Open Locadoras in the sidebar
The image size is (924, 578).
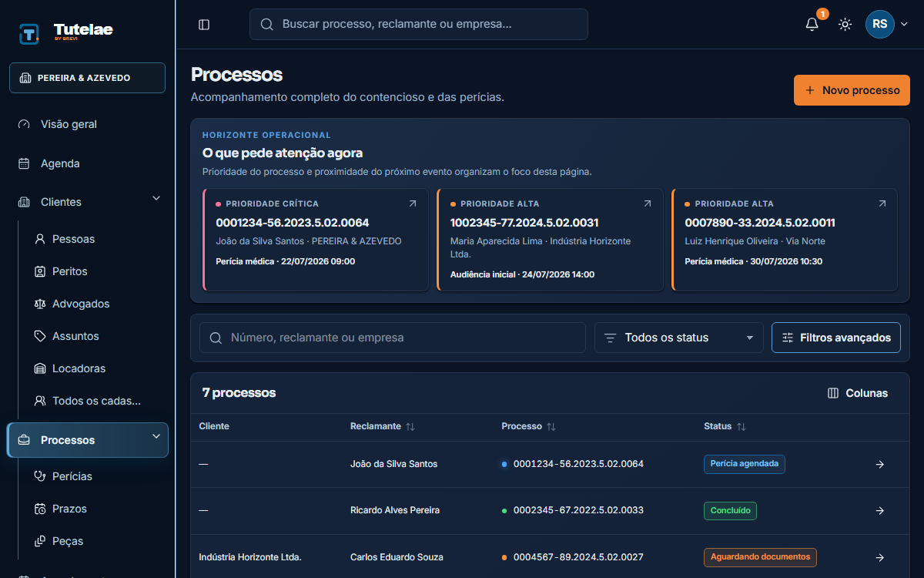coord(95,368)
